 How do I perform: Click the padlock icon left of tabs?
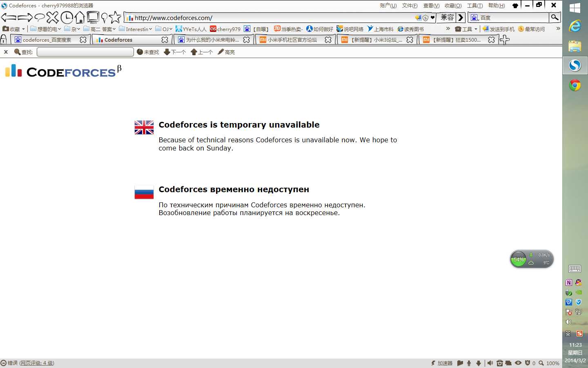[4, 40]
